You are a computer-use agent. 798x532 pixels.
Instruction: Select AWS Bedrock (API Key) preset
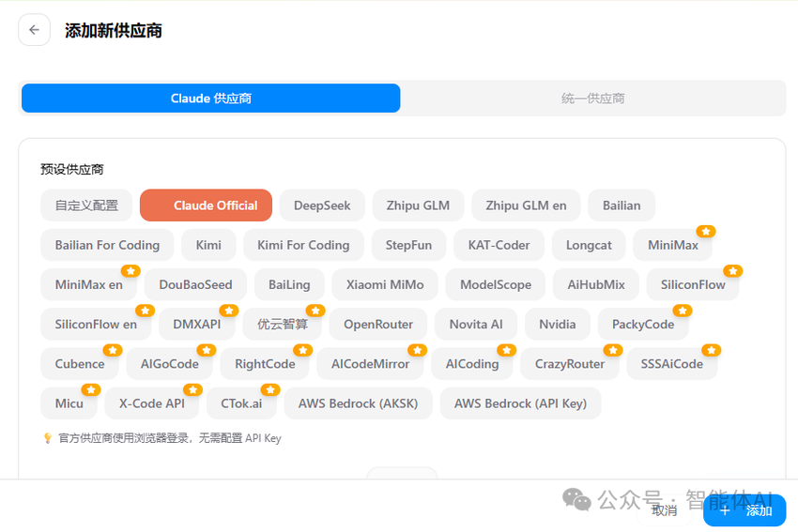(520, 403)
